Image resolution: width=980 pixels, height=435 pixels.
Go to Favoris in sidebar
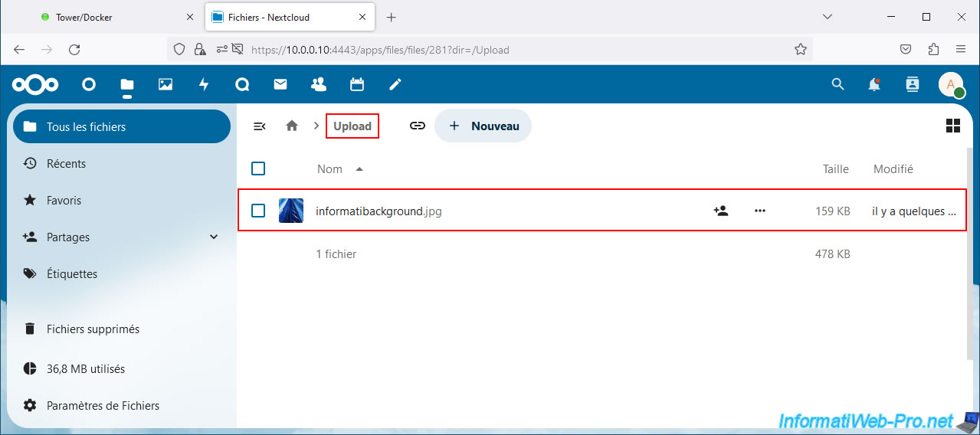pos(64,201)
